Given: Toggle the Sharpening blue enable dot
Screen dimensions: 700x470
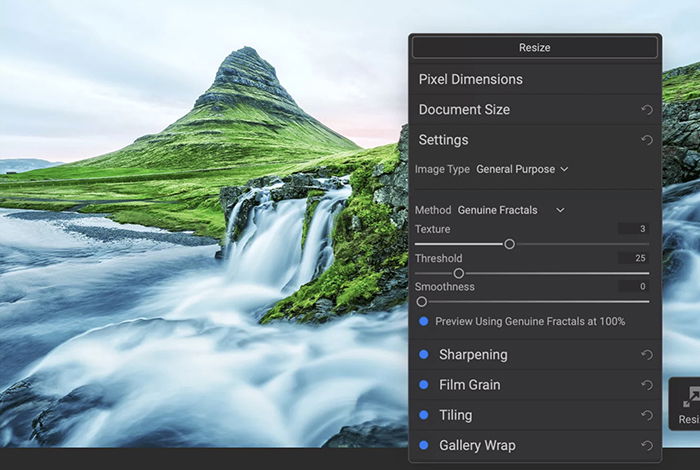Looking at the screenshot, I should point(424,354).
